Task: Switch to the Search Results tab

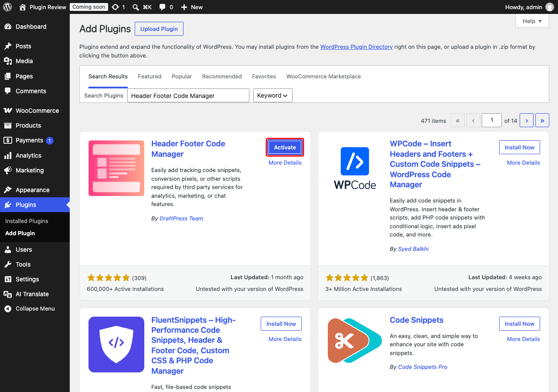Action: [108, 77]
